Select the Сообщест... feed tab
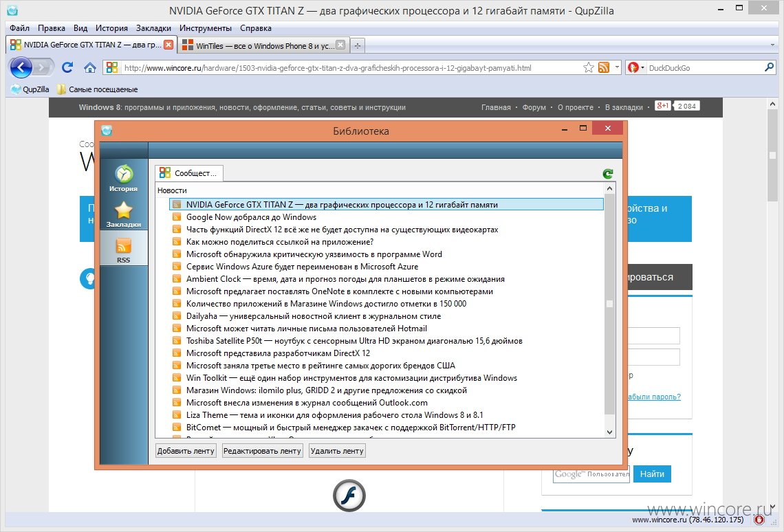The image size is (784, 532). (189, 173)
